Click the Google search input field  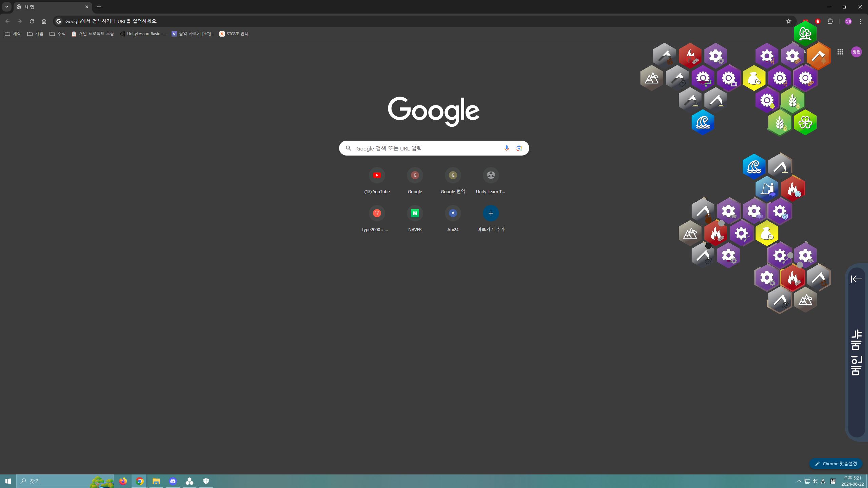point(424,148)
